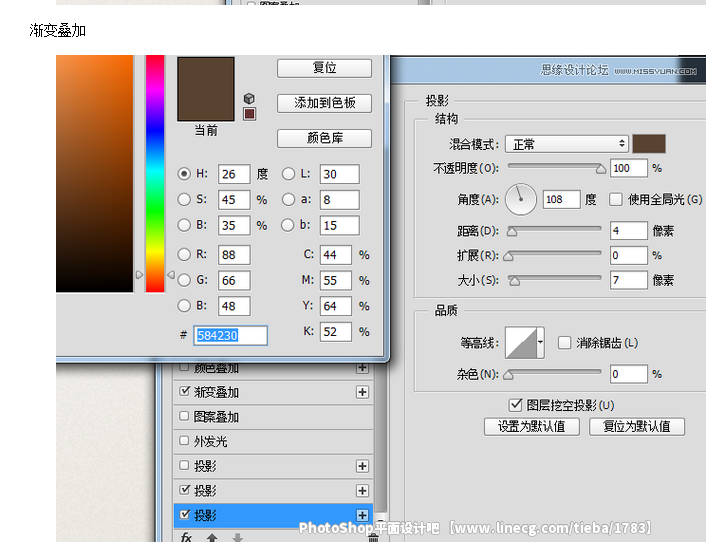707x547 pixels.
Task: Enable the 外发光 checkbox
Action: (x=184, y=440)
